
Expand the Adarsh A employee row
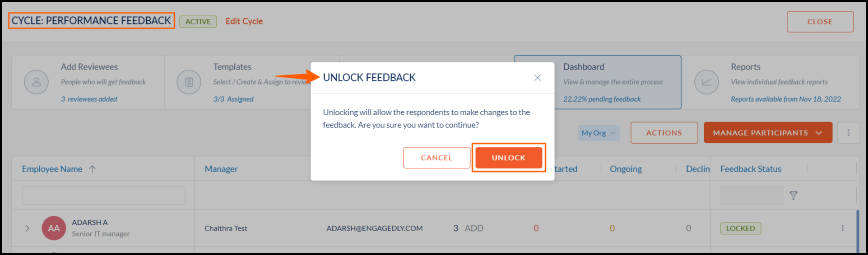coord(27,228)
